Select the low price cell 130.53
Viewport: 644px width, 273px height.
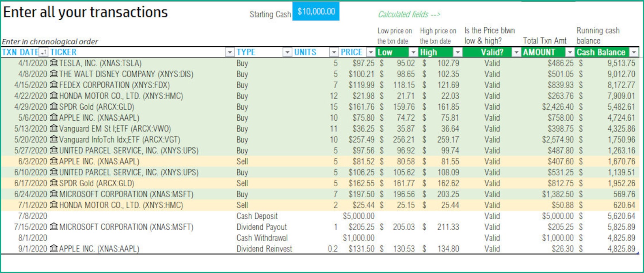tap(404, 249)
